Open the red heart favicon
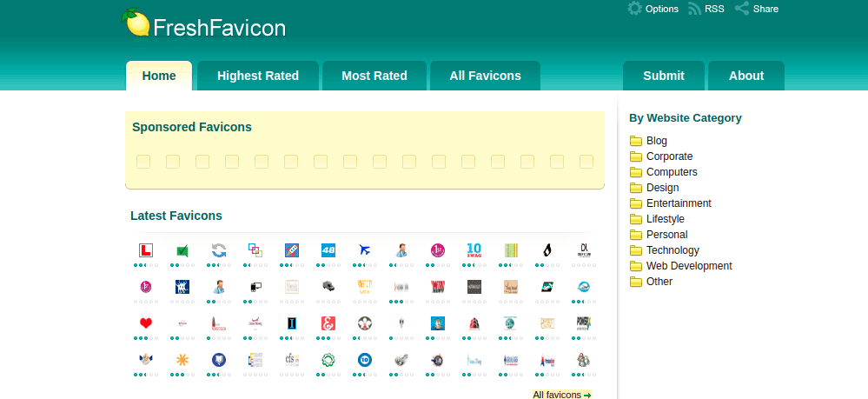This screenshot has height=399, width=868. [146, 323]
